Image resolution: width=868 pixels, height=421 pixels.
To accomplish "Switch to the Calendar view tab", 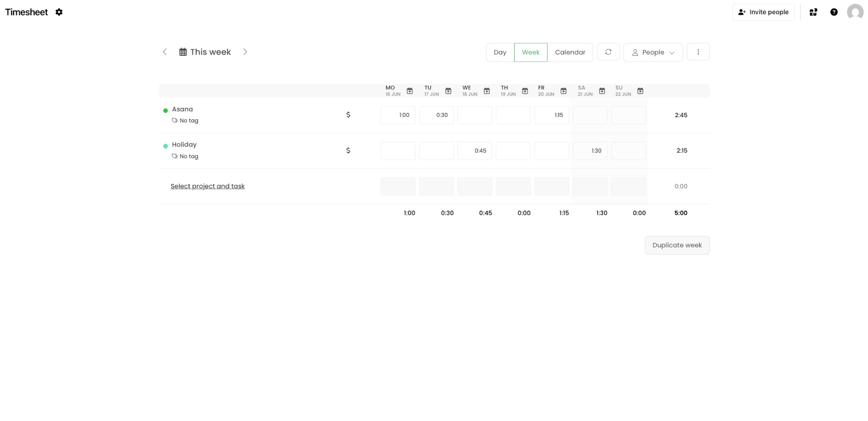I will coord(570,52).
